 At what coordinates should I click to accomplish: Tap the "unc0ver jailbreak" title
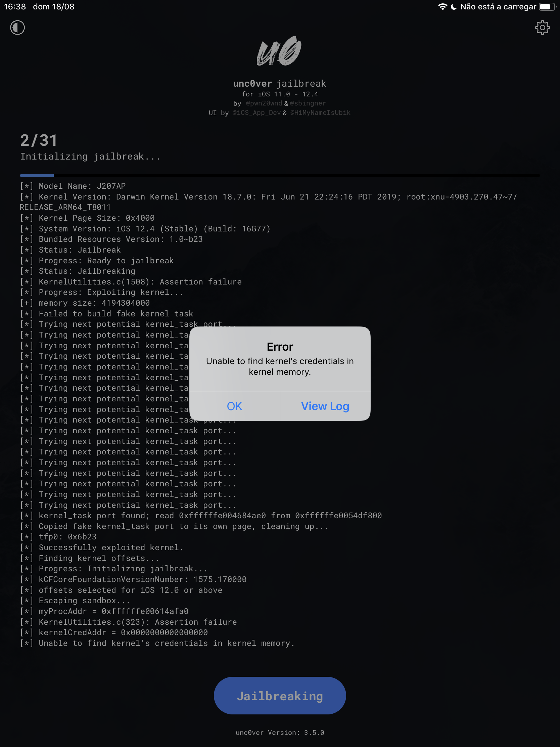(x=280, y=84)
